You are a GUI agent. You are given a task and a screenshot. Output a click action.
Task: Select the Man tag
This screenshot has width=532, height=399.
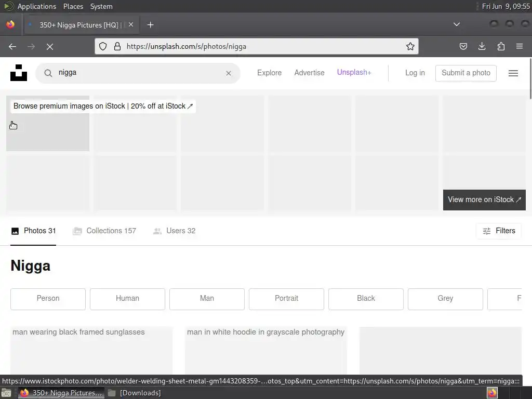(207, 299)
